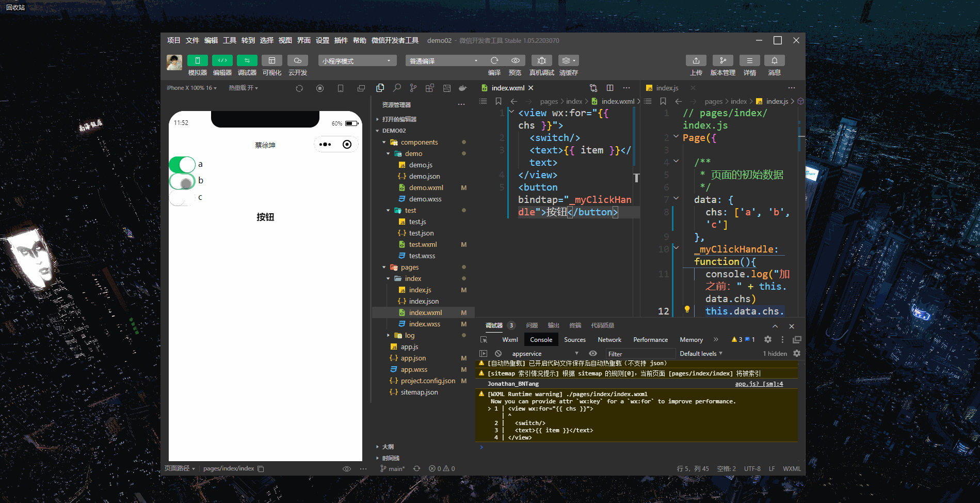
Task: Open the 消息 notifications bell
Action: click(775, 60)
